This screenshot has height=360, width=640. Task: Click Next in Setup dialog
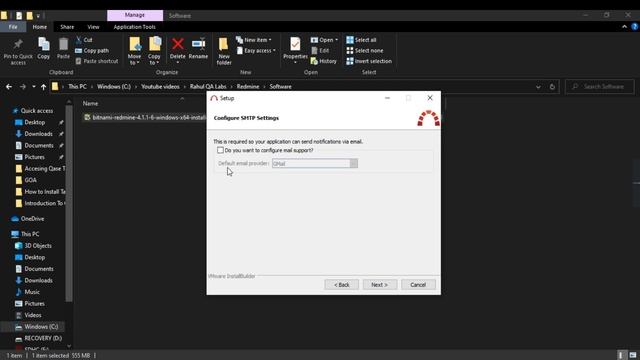380,284
